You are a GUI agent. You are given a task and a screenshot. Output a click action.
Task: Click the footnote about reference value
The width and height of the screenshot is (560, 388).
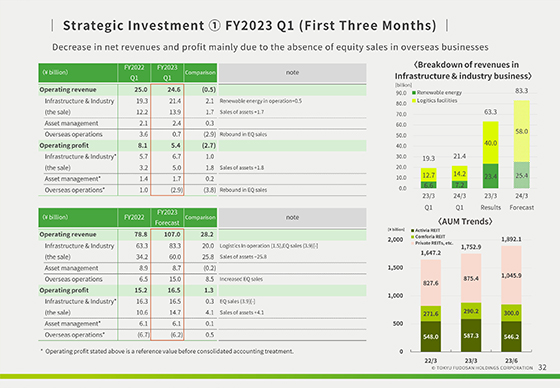167,352
